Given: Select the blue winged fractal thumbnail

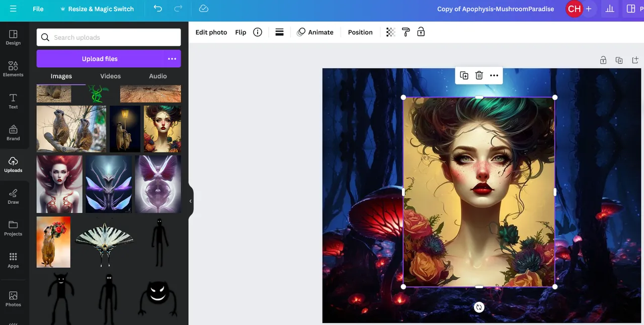Looking at the screenshot, I should 109,184.
